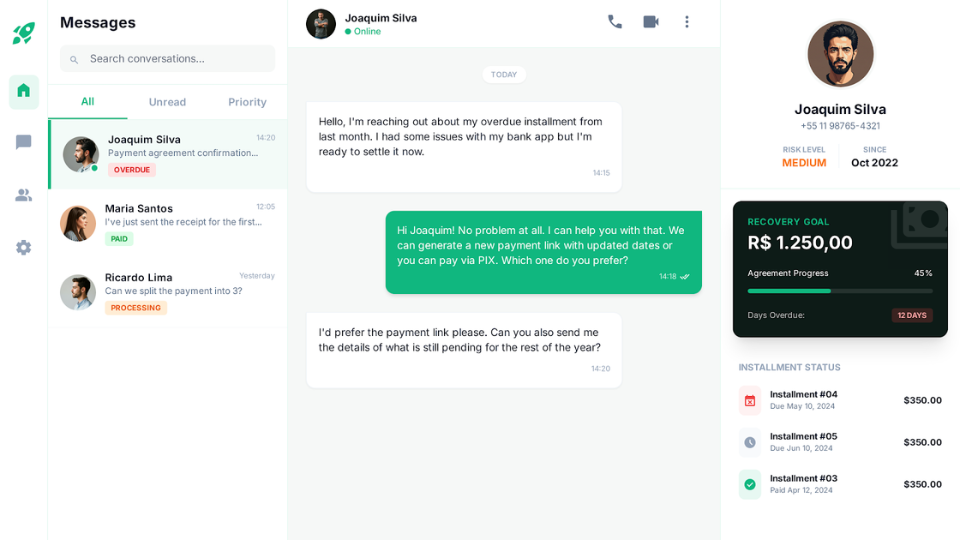Select the All conversations tab
This screenshot has width=960, height=540.
pyautogui.click(x=88, y=102)
